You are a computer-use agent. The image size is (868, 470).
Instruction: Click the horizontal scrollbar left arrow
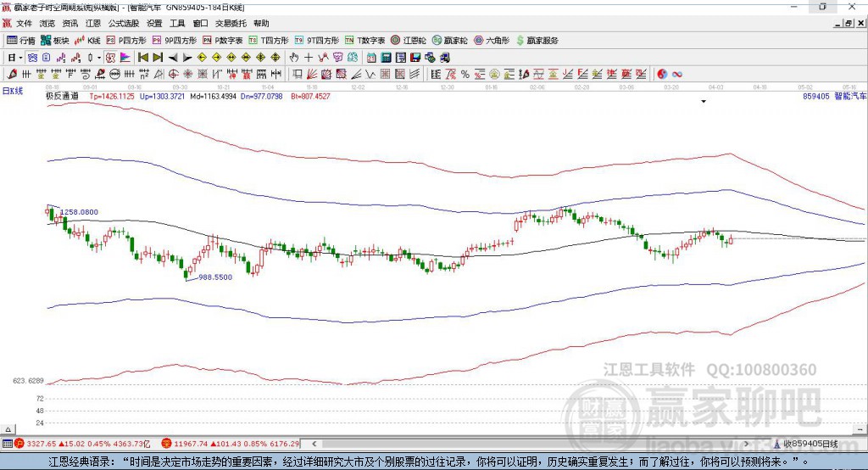click(x=314, y=444)
